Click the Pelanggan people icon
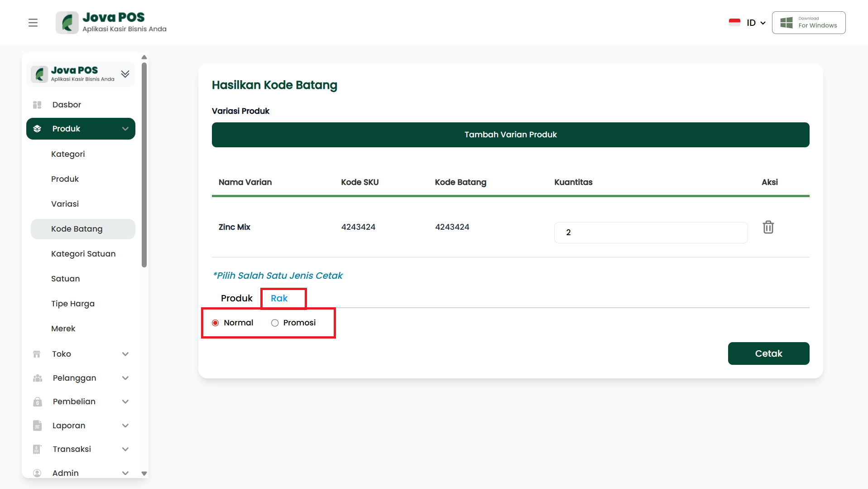 coord(37,378)
